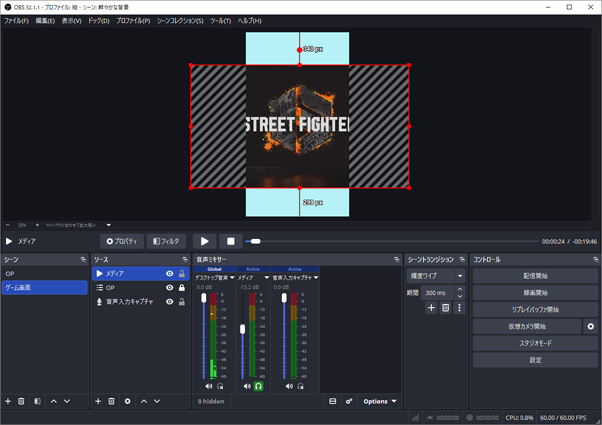Toggle visibility of 音声入力キャプチャ source
Image resolution: width=602 pixels, height=425 pixels.
coord(169,301)
